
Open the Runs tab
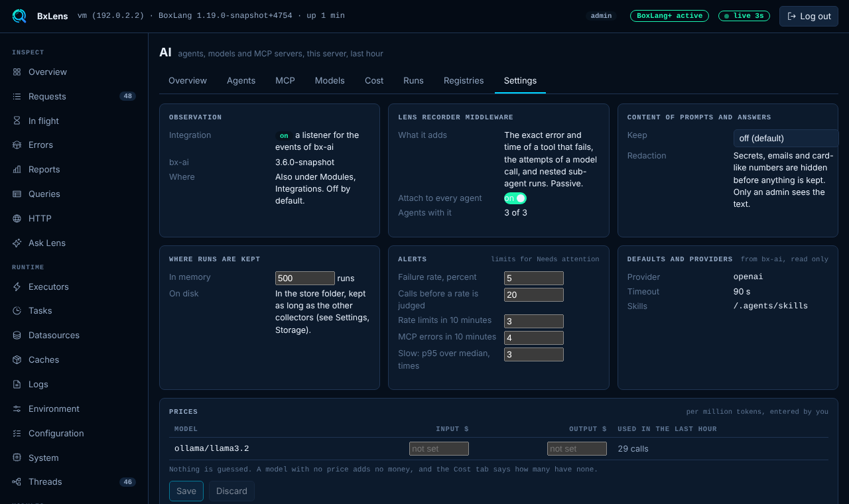[x=413, y=80]
